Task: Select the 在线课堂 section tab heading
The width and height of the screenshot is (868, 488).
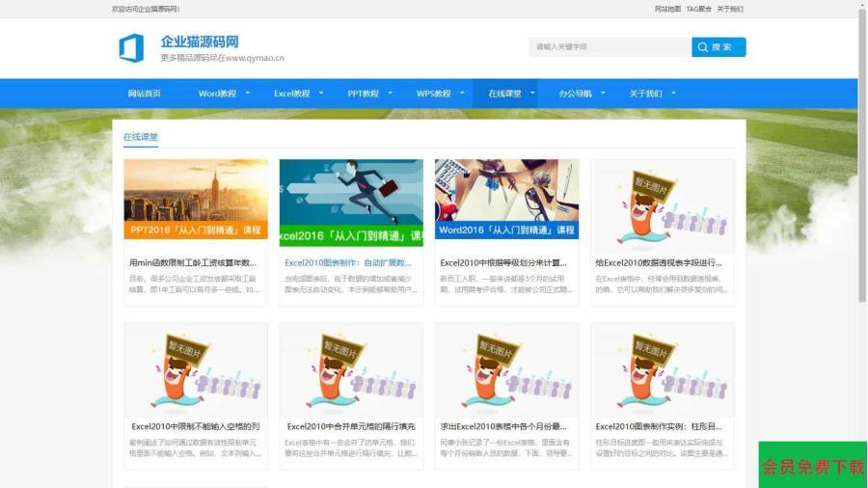Action: click(141, 137)
